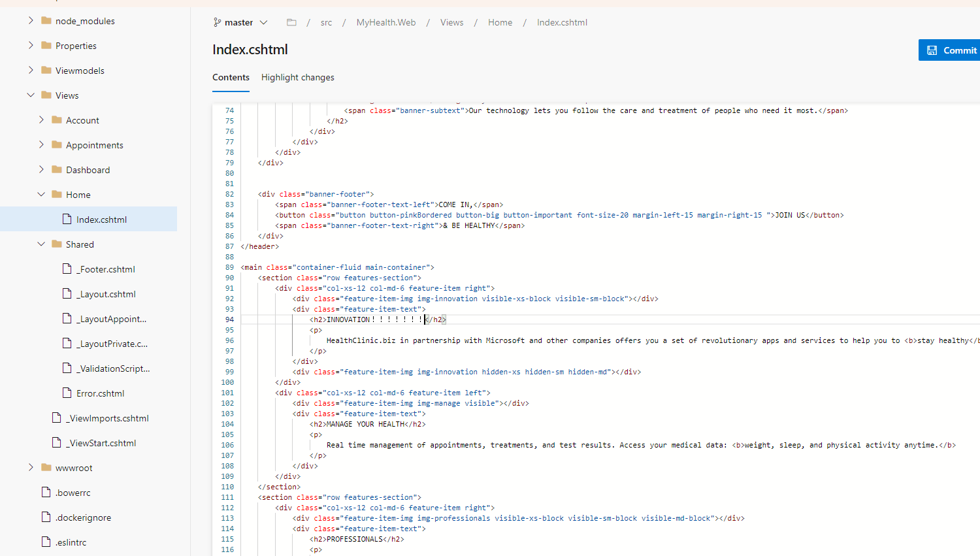Click the .eslintrc file icon
Image resolution: width=980 pixels, height=556 pixels.
click(x=46, y=542)
